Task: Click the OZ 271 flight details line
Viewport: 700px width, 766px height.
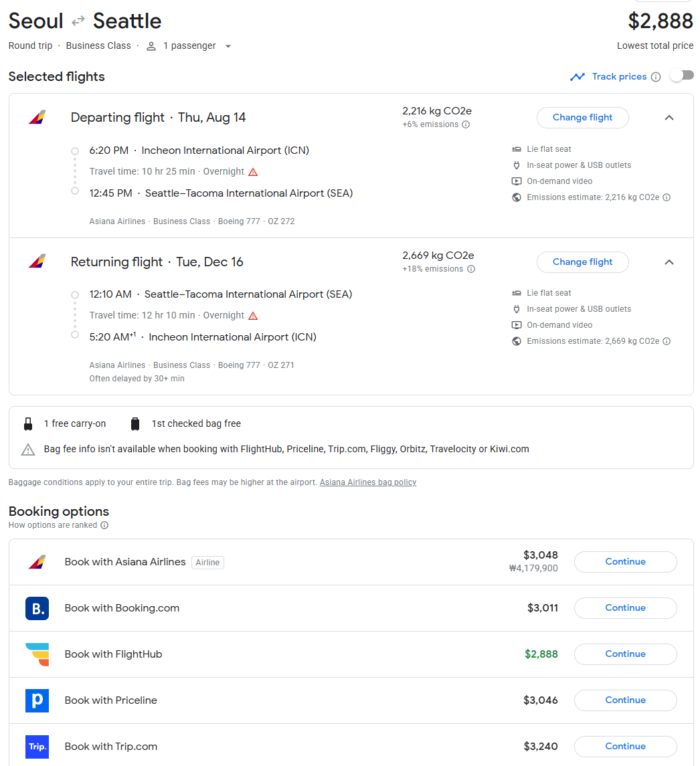Action: 191,365
